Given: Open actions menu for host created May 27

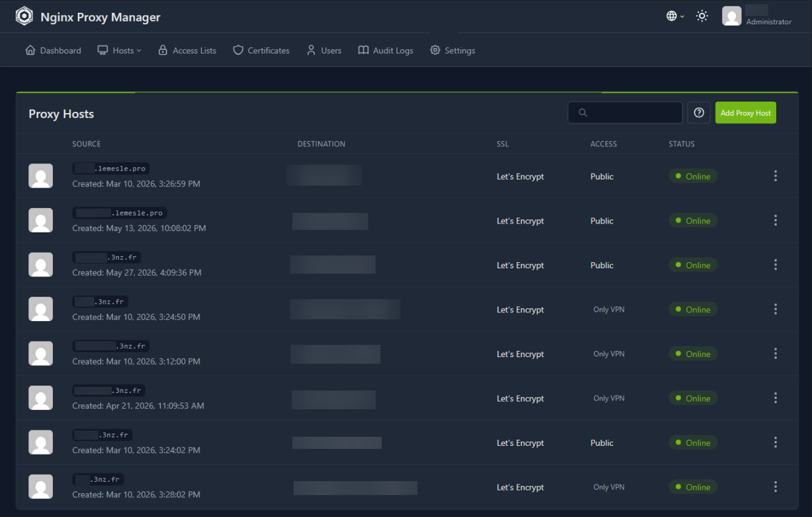Looking at the screenshot, I should point(776,265).
